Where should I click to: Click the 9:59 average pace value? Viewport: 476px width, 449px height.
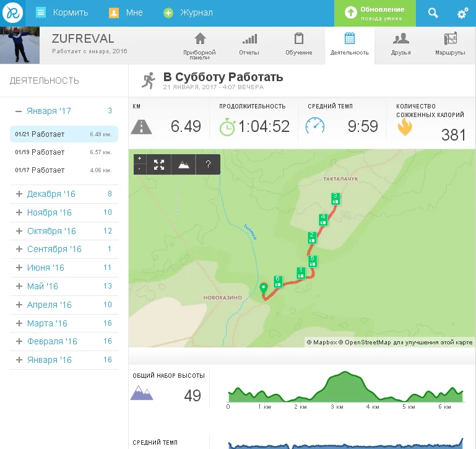coord(363,126)
